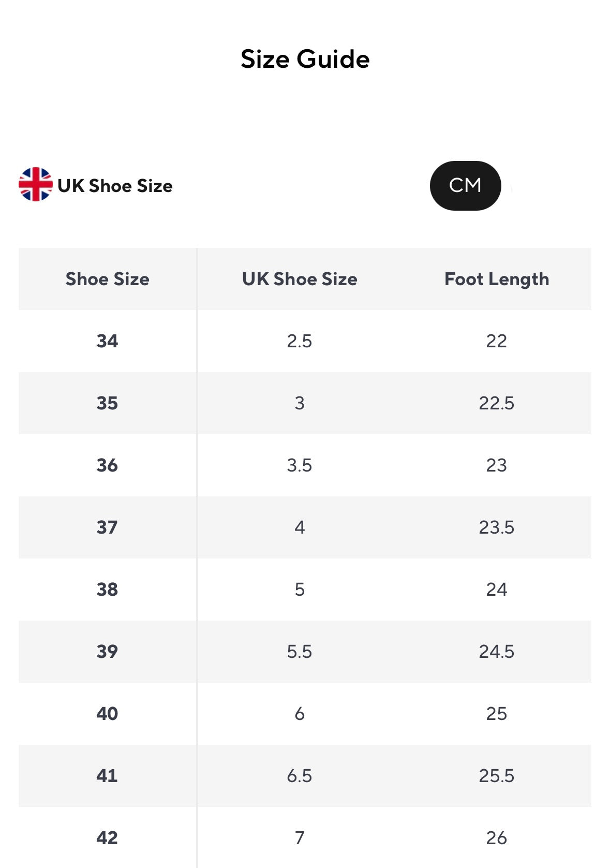Viewport: 610px width, 868px height.
Task: Click foot length 23.5 cell
Action: click(x=496, y=527)
